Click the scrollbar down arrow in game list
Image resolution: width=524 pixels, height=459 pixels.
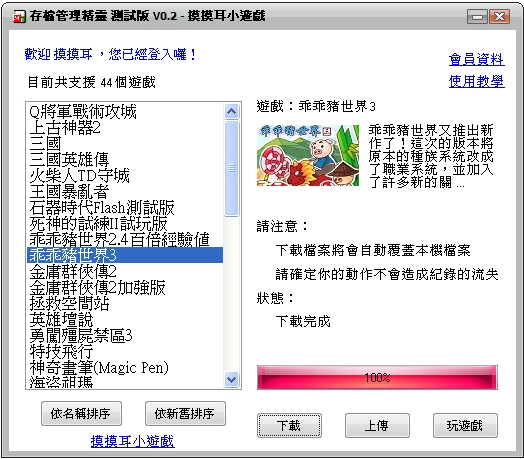(x=232, y=379)
